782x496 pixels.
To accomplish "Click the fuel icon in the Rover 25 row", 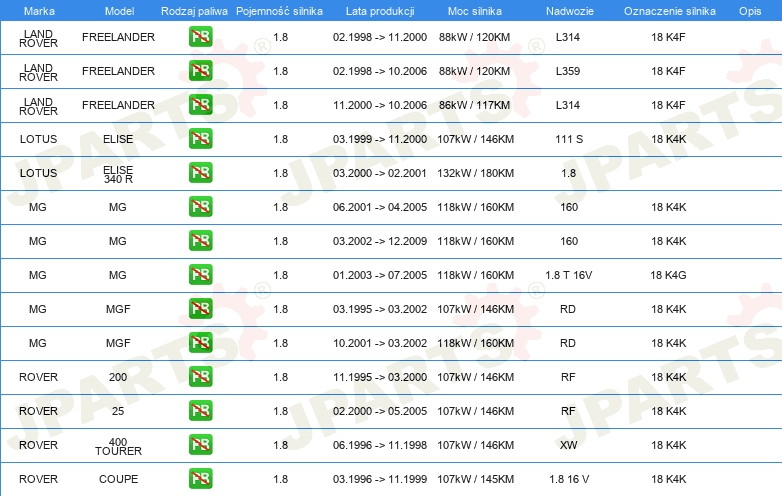I will pyautogui.click(x=200, y=411).
